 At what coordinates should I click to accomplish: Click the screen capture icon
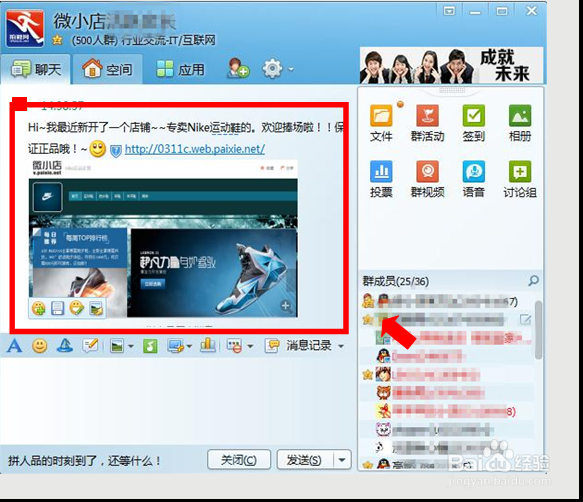175,346
